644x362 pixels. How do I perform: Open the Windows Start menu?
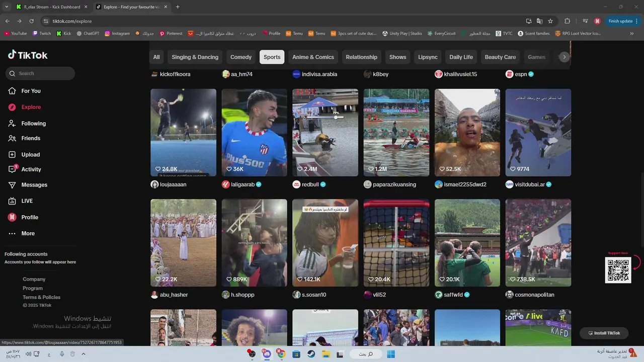[x=391, y=354]
